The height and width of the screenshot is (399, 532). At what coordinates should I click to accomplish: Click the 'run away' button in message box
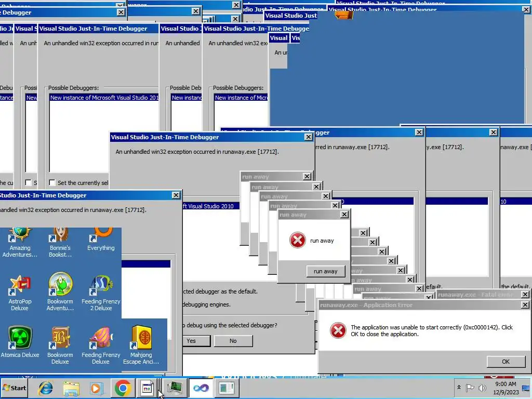click(x=325, y=271)
